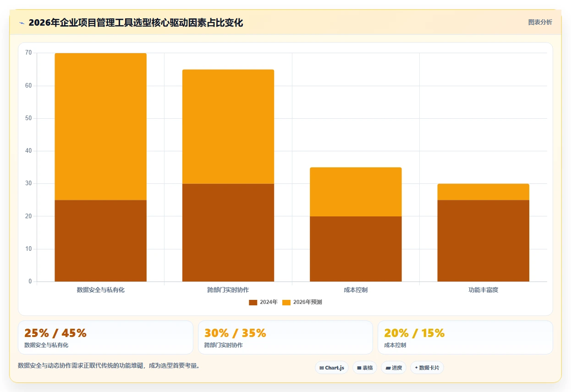Viewport: 571px width, 392px height.
Task: Click the orange 2026 segment of 成本控制 bar
Action: click(x=356, y=192)
